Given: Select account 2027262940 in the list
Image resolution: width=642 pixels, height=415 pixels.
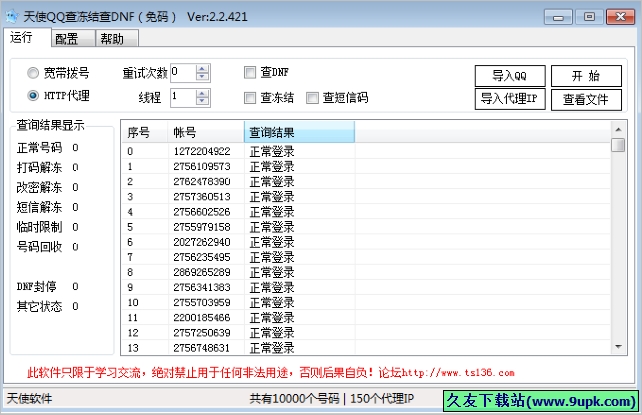Looking at the screenshot, I should [202, 242].
